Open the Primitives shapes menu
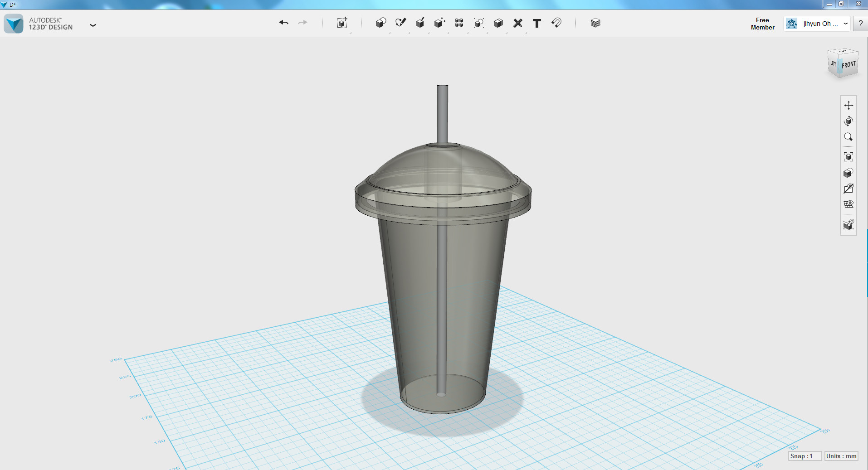 tap(381, 23)
